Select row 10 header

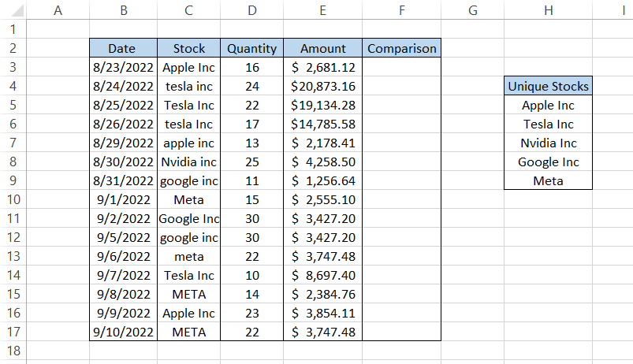(13, 200)
